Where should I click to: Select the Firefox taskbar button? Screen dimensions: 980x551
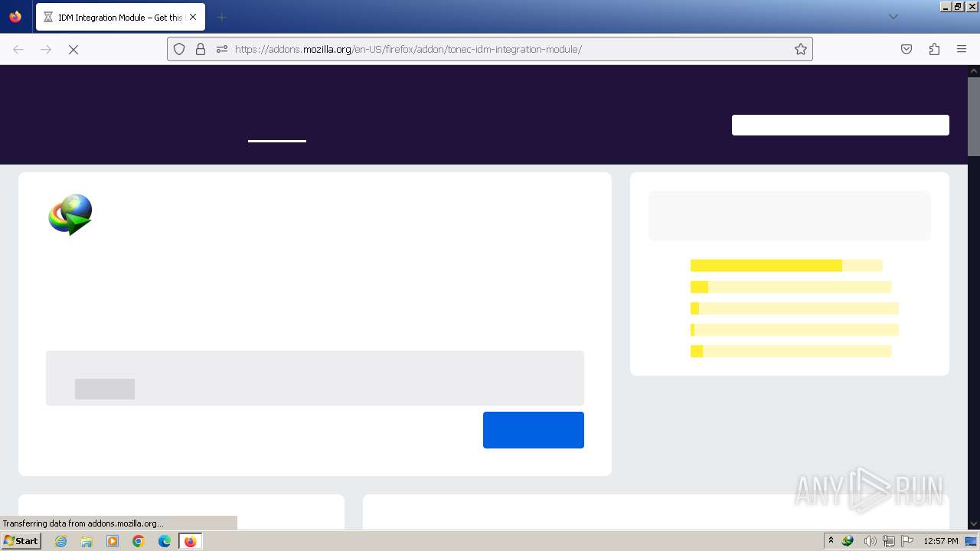point(190,541)
